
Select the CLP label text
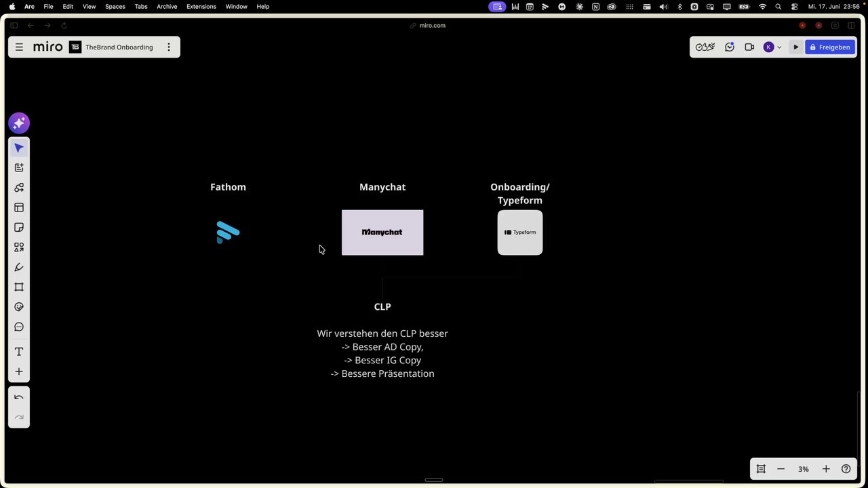(382, 306)
